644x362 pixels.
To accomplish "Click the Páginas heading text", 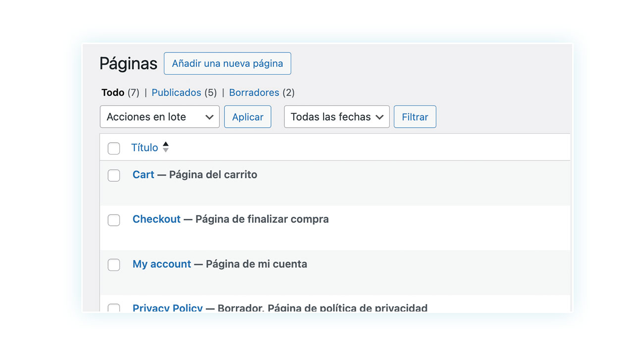I will point(128,63).
